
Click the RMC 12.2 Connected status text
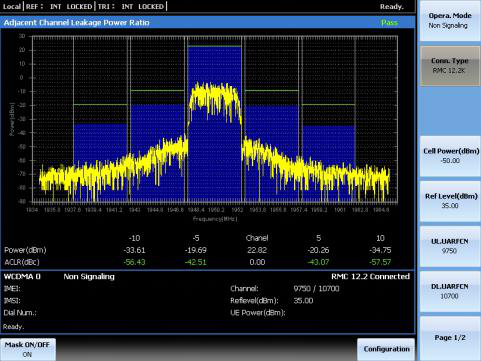point(370,276)
